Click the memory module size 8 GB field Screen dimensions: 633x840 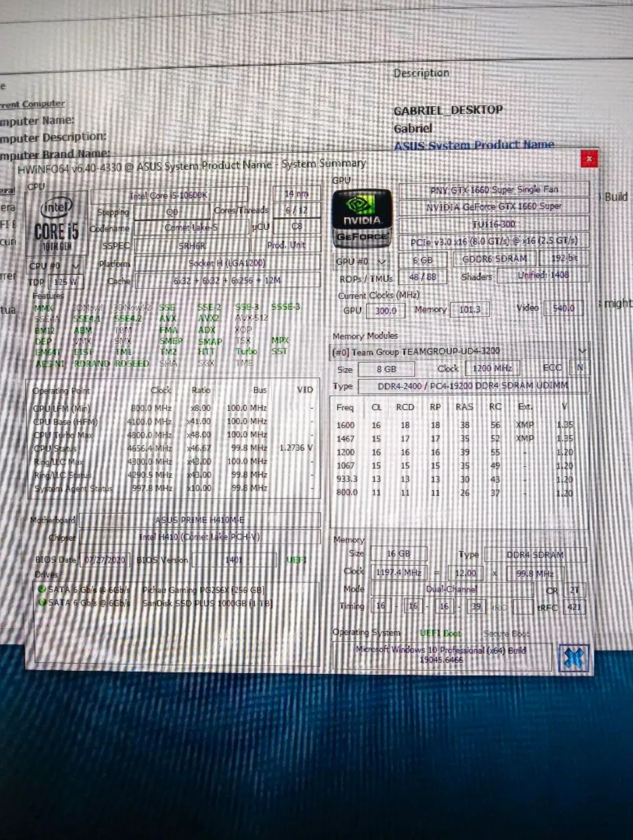[386, 369]
